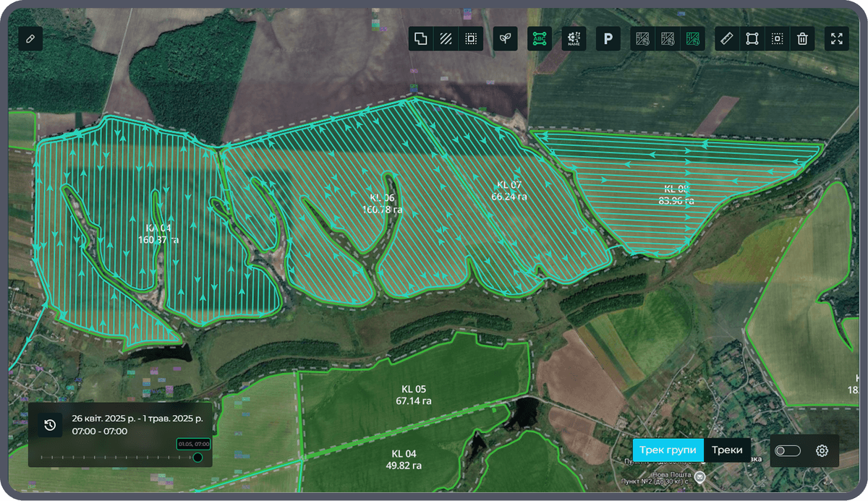Select the ruler measure tool
The image size is (868, 501).
(727, 39)
